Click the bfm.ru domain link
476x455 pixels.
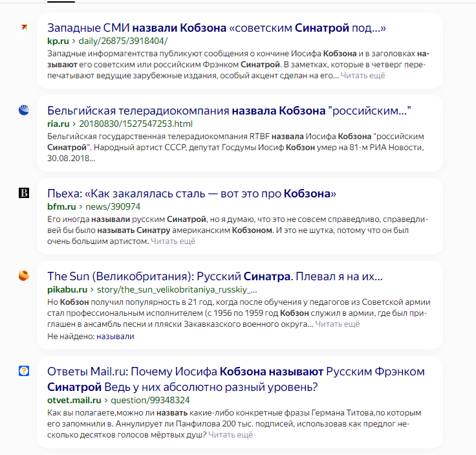point(61,207)
